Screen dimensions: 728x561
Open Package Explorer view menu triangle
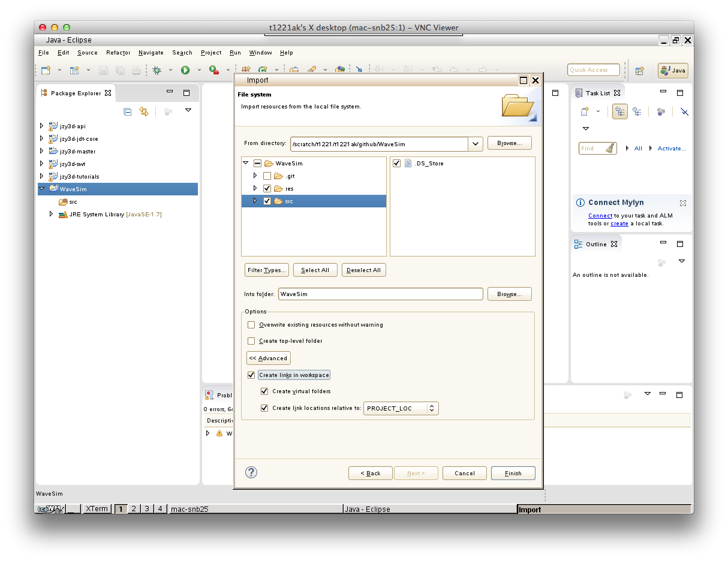coord(188,110)
